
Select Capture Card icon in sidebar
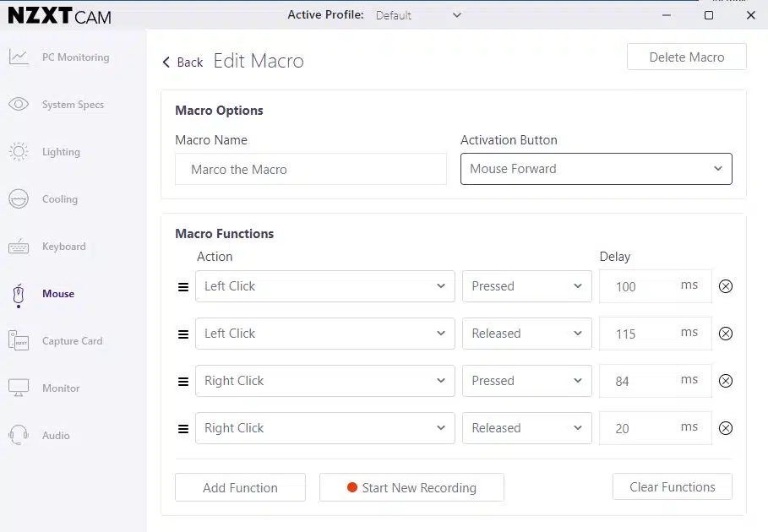19,340
